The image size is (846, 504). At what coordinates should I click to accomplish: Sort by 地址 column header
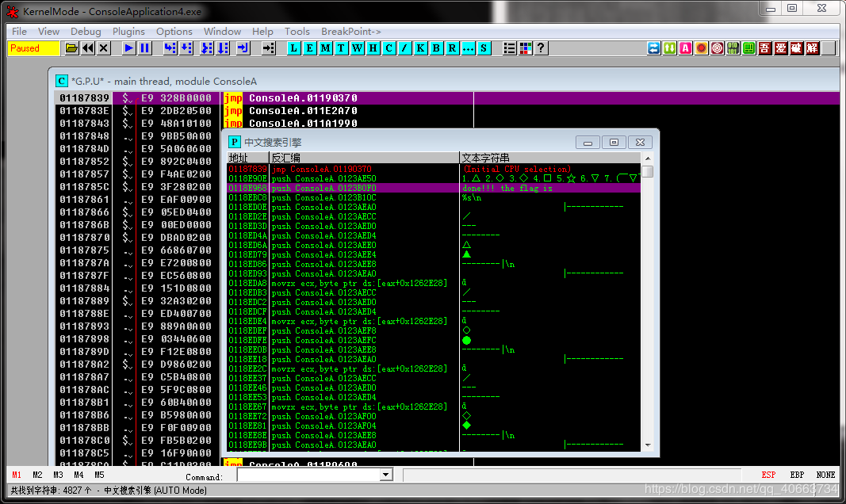(x=248, y=158)
